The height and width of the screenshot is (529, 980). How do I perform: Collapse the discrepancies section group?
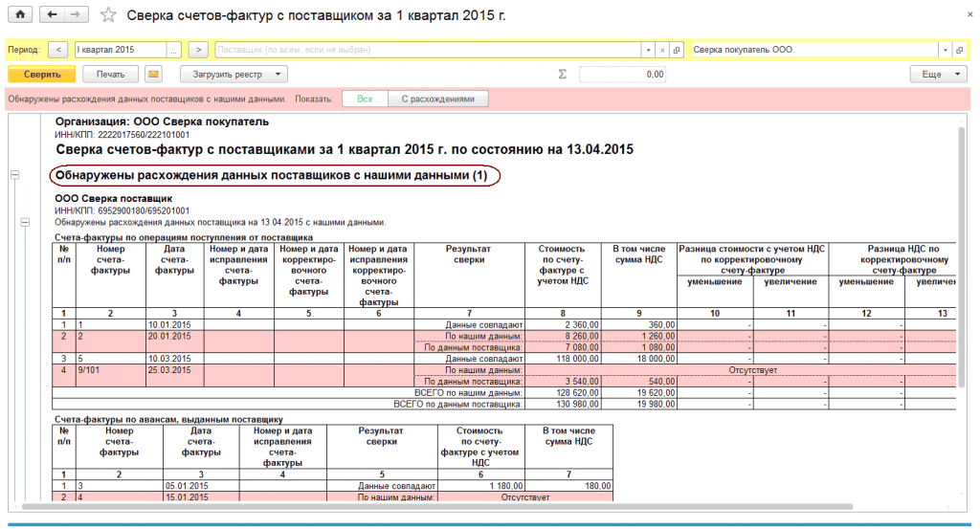pos(14,175)
